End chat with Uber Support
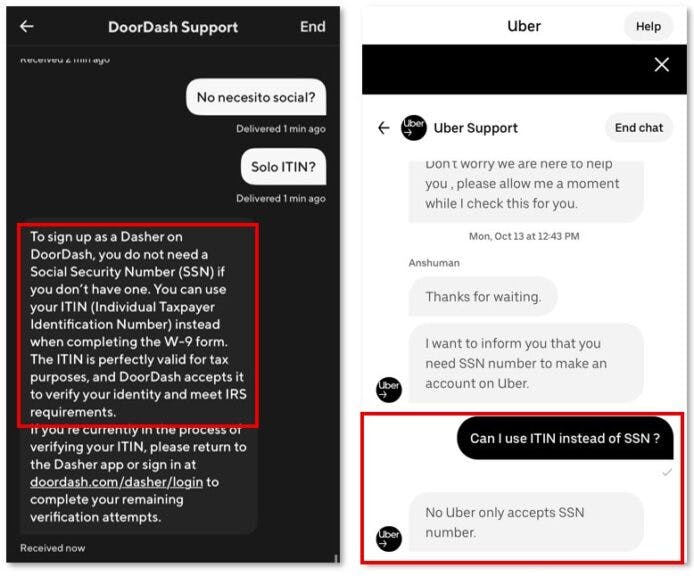The height and width of the screenshot is (576, 694). pos(639,128)
